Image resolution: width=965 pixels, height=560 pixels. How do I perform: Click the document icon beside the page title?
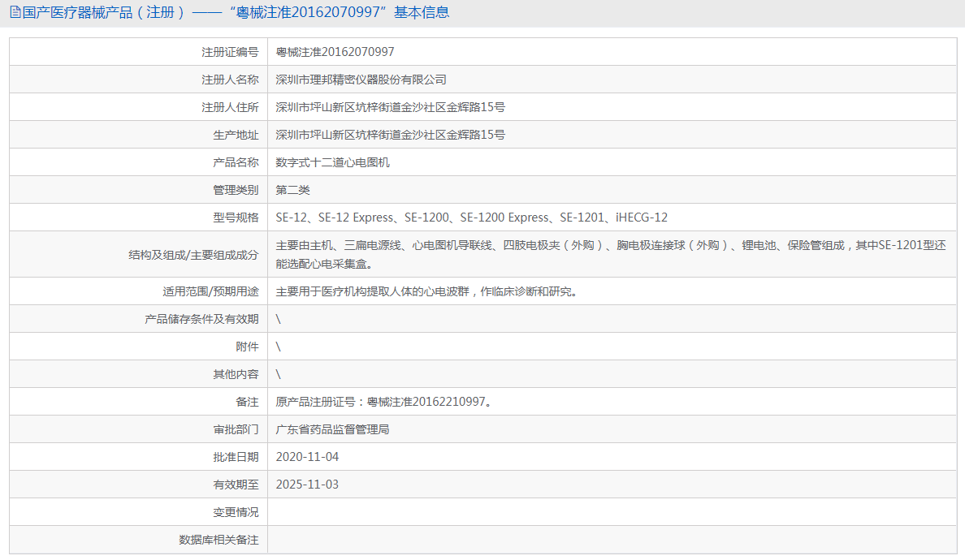[x=15, y=12]
